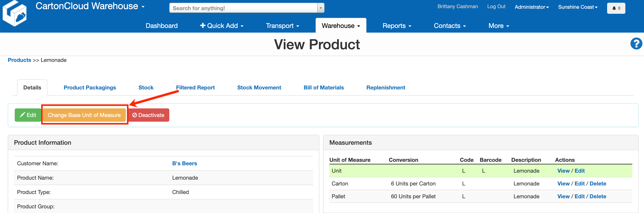Click the pencil icon on the Edit button
The height and width of the screenshot is (213, 644).
click(22, 115)
